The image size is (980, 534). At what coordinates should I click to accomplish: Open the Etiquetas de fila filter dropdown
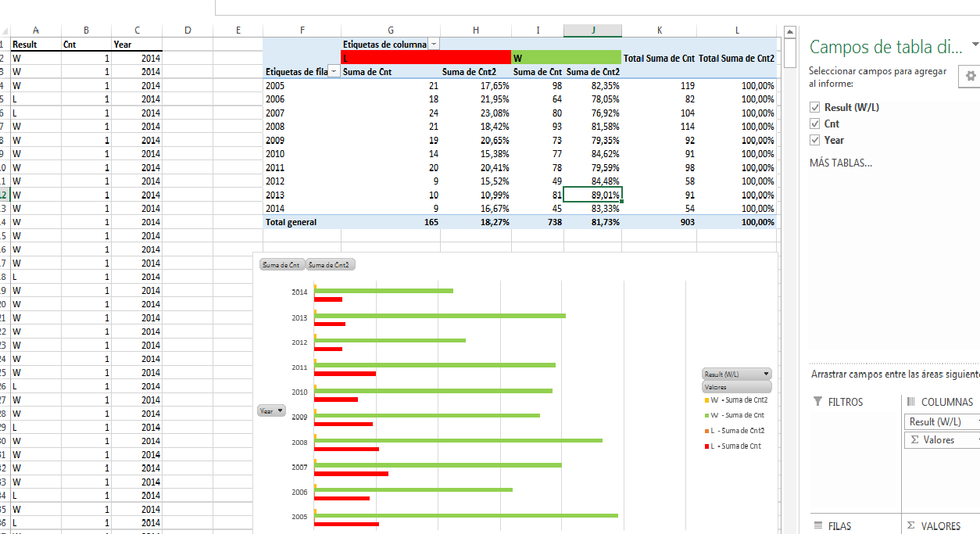[x=334, y=71]
